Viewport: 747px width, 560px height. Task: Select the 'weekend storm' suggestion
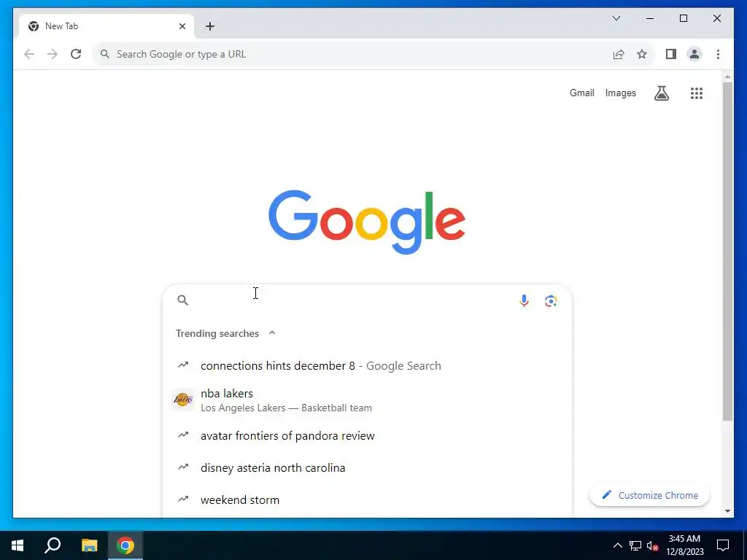point(368,499)
